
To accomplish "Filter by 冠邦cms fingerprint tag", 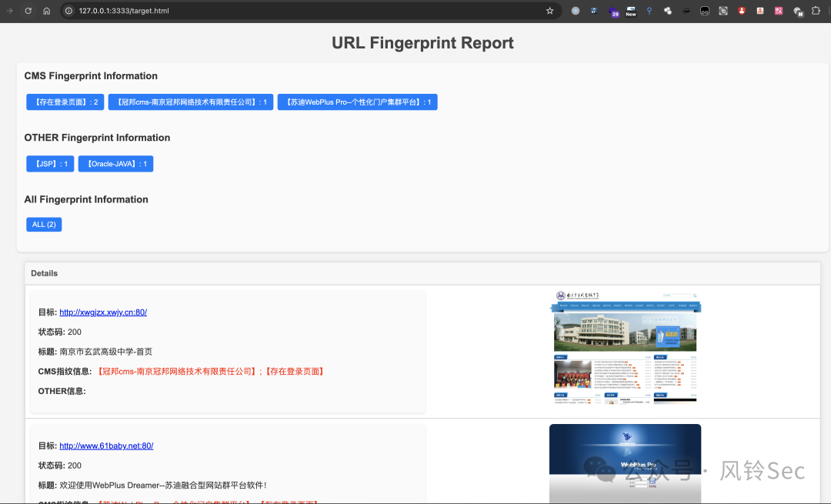I will (191, 102).
